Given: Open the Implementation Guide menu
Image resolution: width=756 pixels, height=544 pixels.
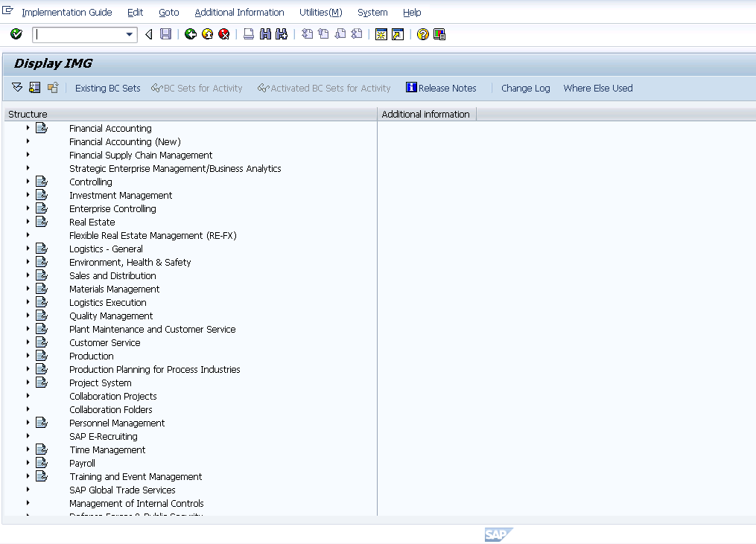Looking at the screenshot, I should [67, 12].
